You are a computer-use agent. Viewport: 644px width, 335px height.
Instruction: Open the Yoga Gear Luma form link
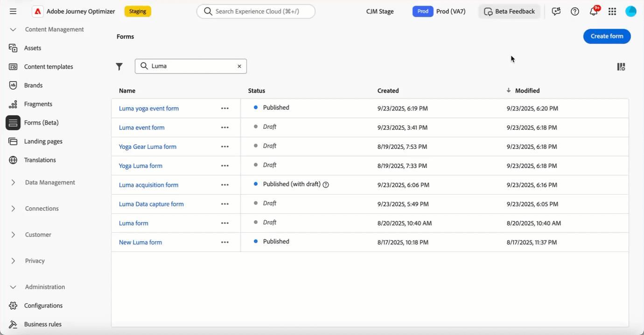point(147,147)
